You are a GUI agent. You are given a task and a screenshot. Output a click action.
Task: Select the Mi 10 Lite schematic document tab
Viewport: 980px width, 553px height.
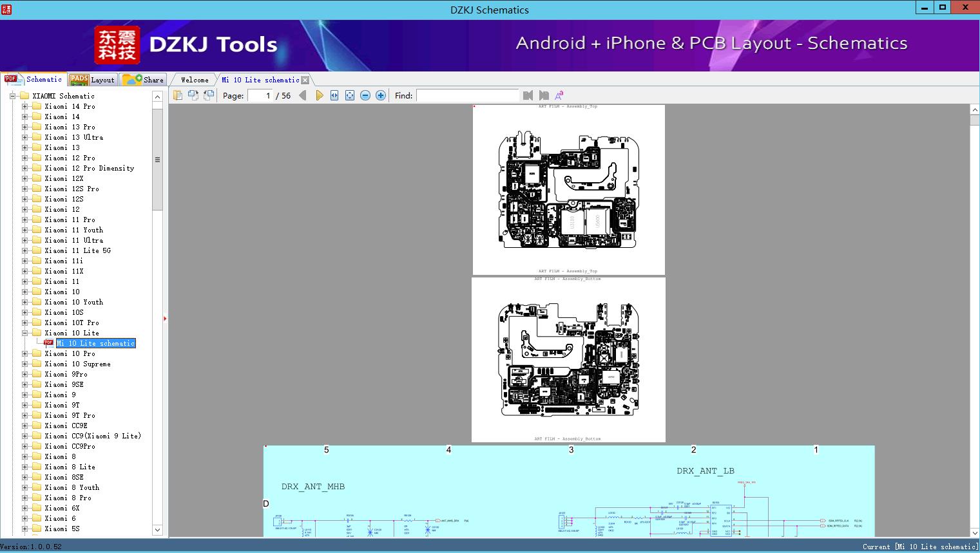[x=260, y=80]
